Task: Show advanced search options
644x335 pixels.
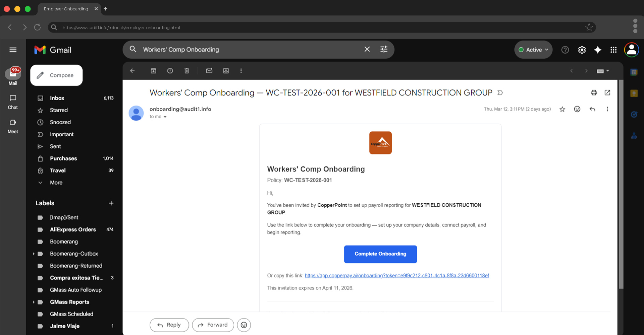Action: pos(384,49)
